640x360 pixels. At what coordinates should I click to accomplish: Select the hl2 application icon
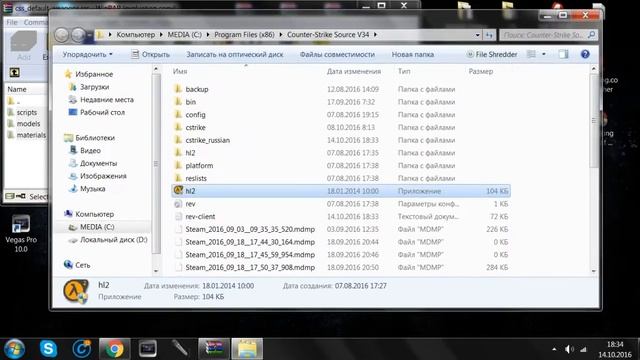pyautogui.click(x=178, y=191)
